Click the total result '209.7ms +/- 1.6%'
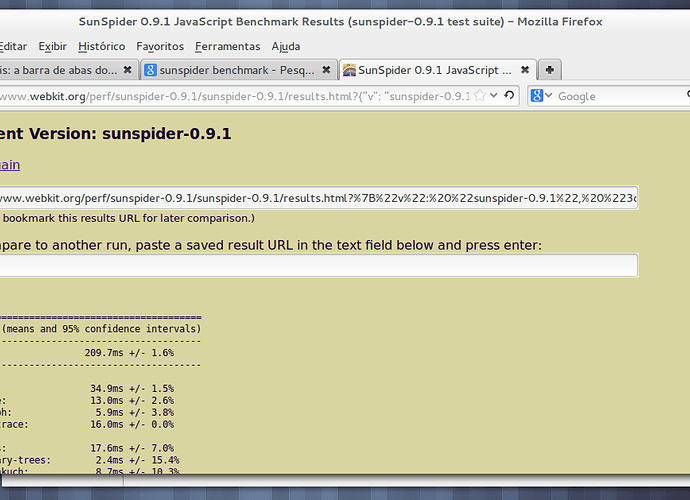Screen dimensions: 690x500 [129, 353]
